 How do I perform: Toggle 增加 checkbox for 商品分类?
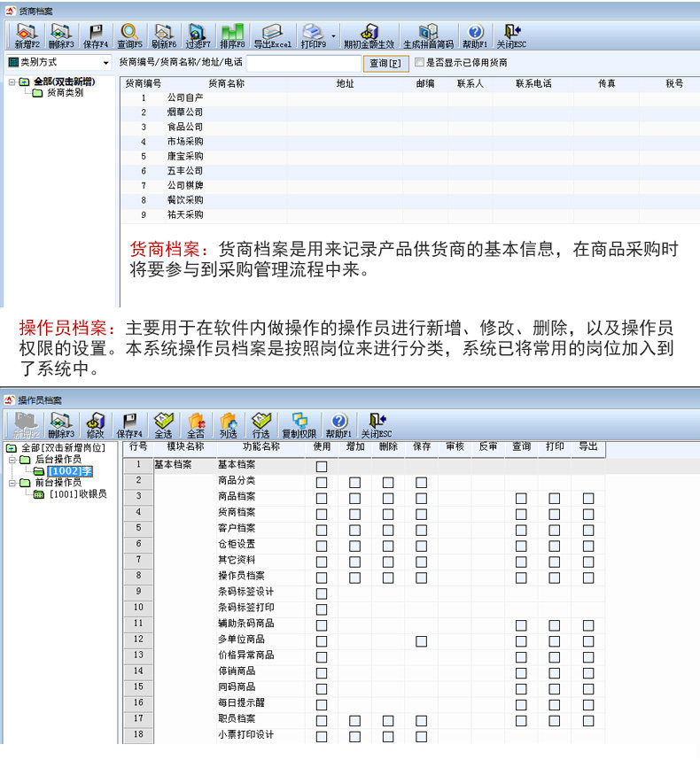pos(354,482)
